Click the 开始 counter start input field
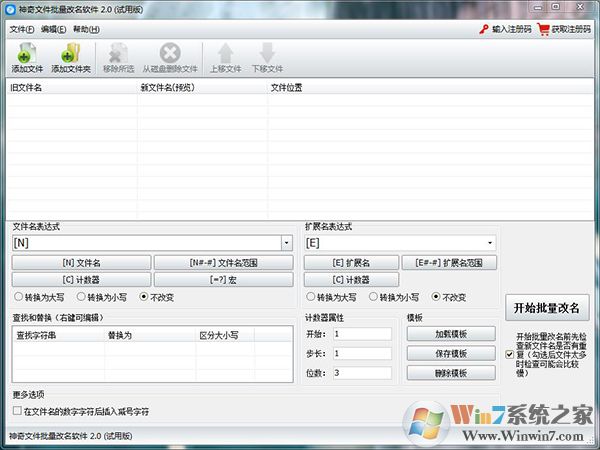 [362, 334]
